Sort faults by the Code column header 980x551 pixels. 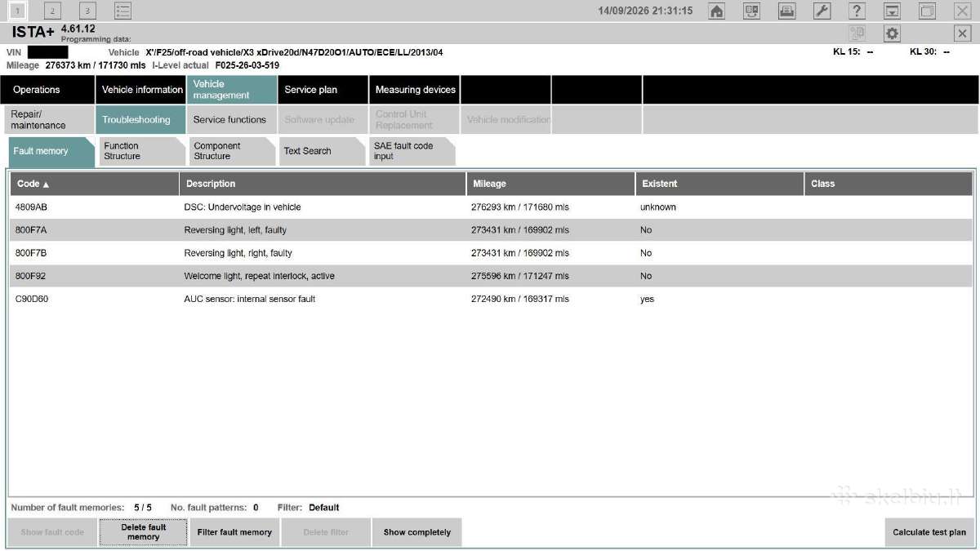94,184
